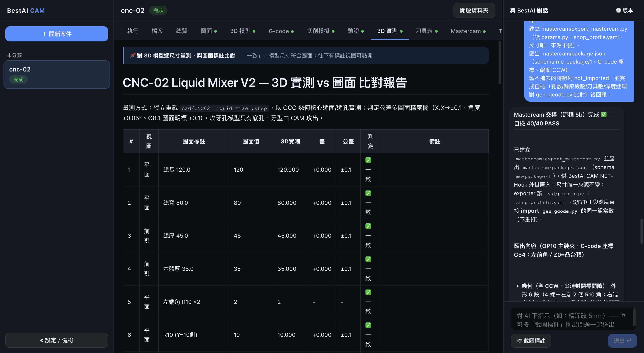Click the 120.000 measured value
Viewport: 644px width, 353px height.
pyautogui.click(x=288, y=170)
